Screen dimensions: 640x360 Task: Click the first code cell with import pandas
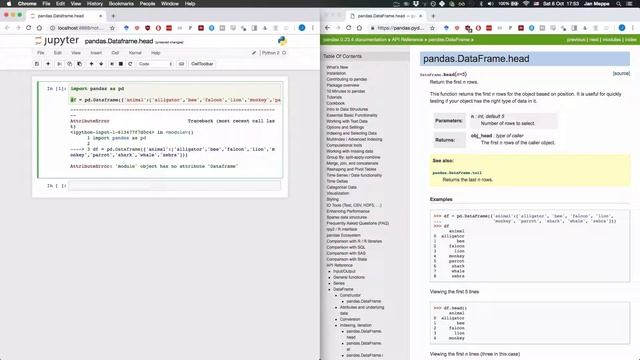(176, 94)
